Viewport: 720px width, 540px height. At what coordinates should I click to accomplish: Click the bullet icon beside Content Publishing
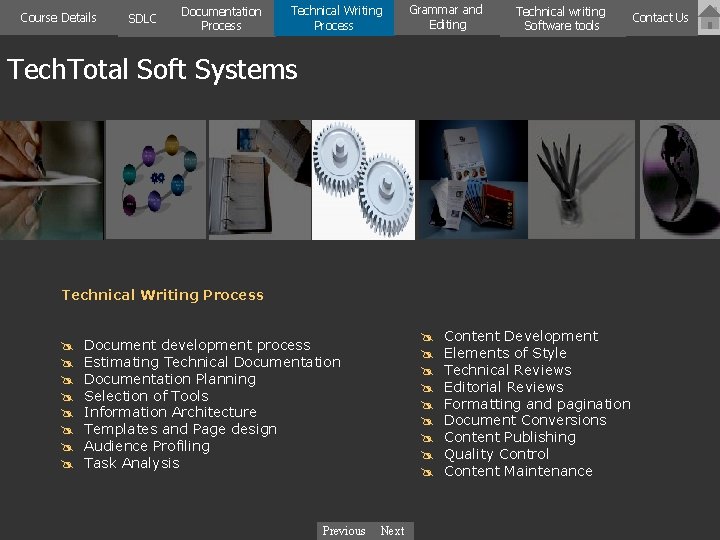tap(427, 439)
